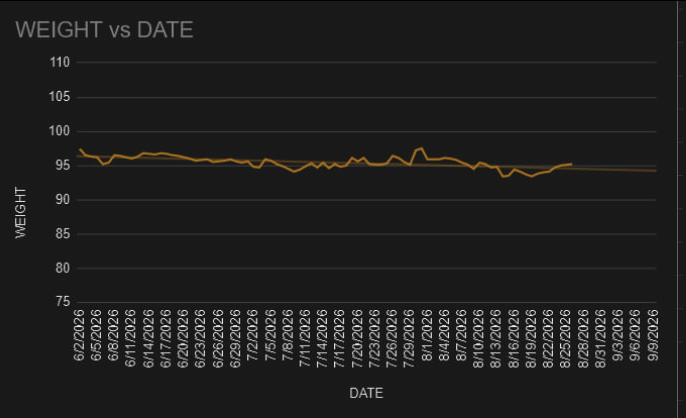
Task: Choose the 8/19/2026 date label
Action: [x=531, y=338]
